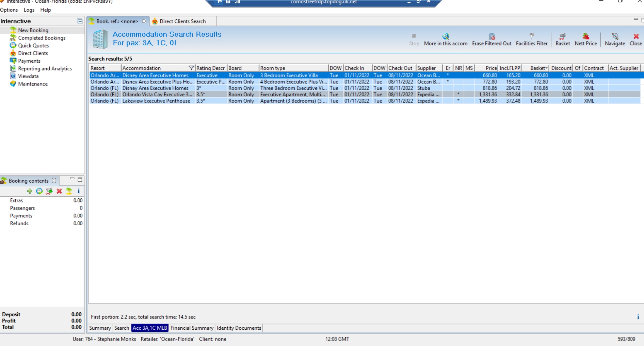Minimize the main editor area with its minimize icon
Viewport: 644px width, 346px height.
635,19
